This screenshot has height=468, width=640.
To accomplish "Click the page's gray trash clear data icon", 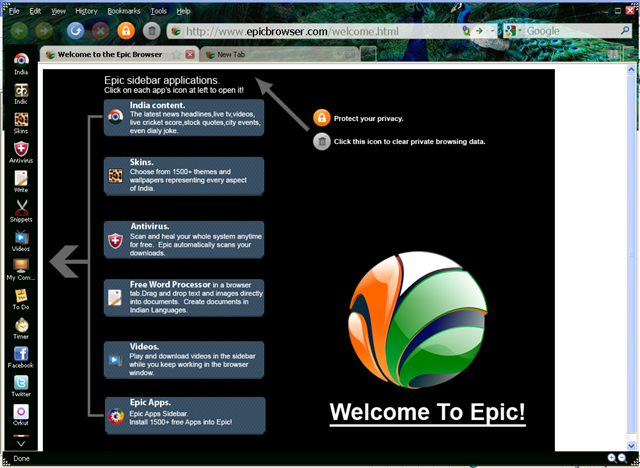I will click(322, 142).
